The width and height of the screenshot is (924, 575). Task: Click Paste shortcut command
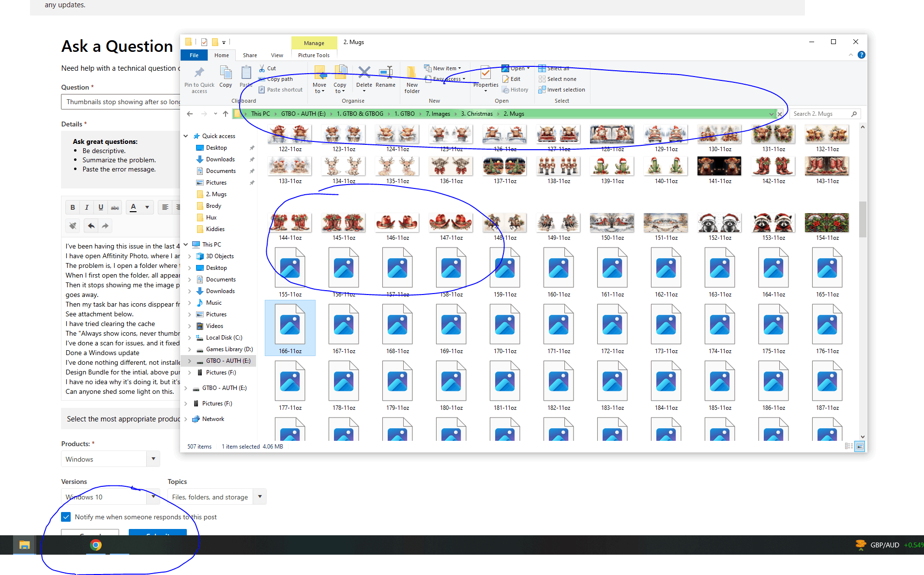point(281,90)
